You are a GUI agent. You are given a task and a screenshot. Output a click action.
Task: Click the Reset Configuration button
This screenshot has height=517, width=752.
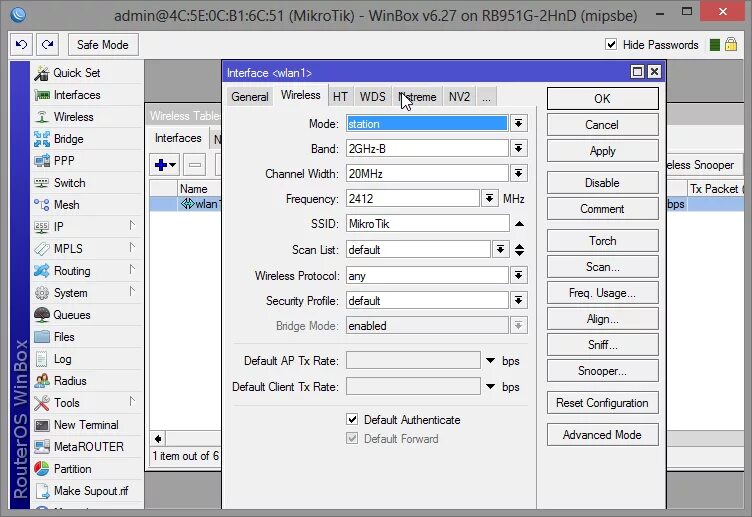click(x=602, y=403)
